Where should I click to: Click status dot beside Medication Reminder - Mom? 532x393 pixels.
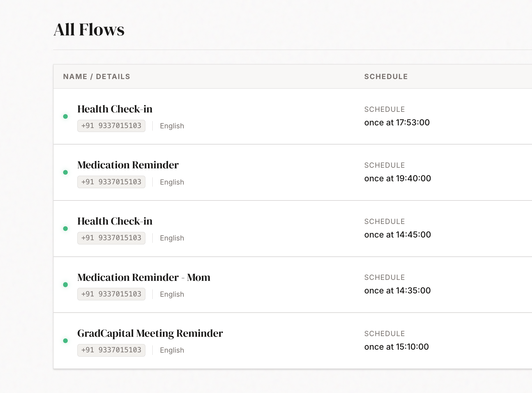(x=65, y=284)
